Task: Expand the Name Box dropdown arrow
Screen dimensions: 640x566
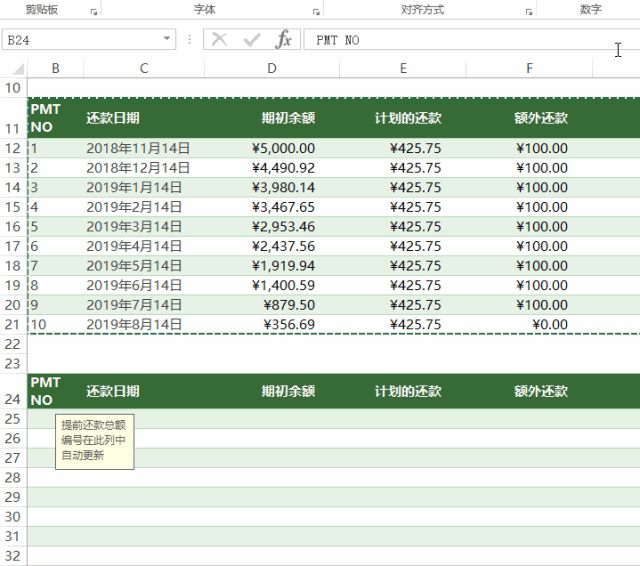Action: click(167, 39)
